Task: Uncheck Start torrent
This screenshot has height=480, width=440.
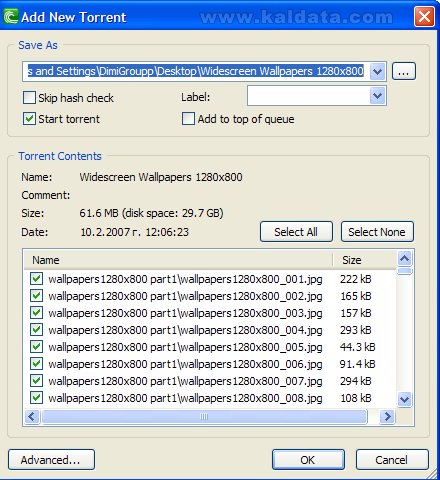Action: point(29,119)
